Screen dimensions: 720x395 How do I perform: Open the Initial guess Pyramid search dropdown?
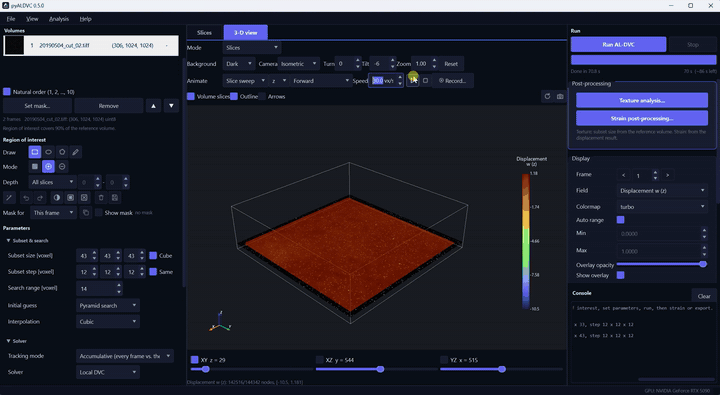(107, 305)
